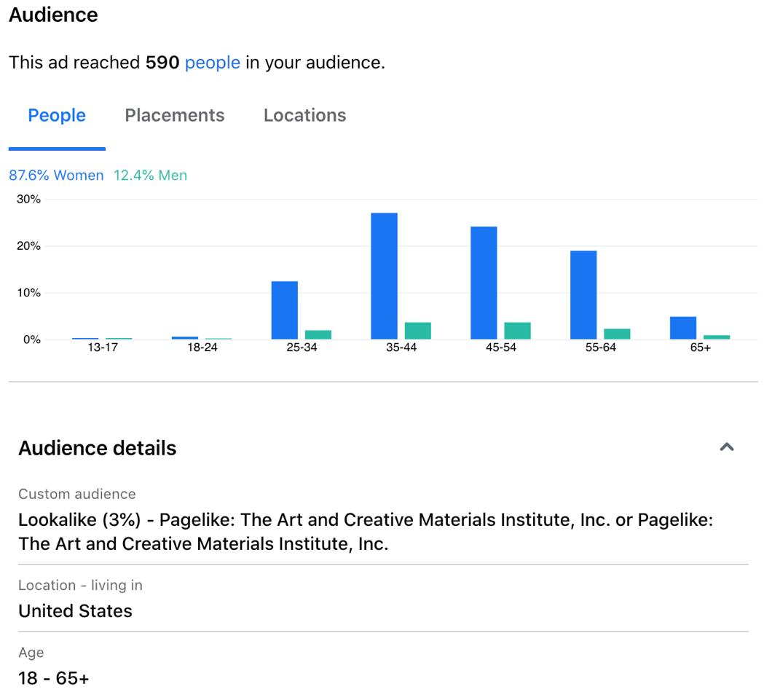The height and width of the screenshot is (700, 772).
Task: Click the Custom audience label
Action: (x=76, y=495)
